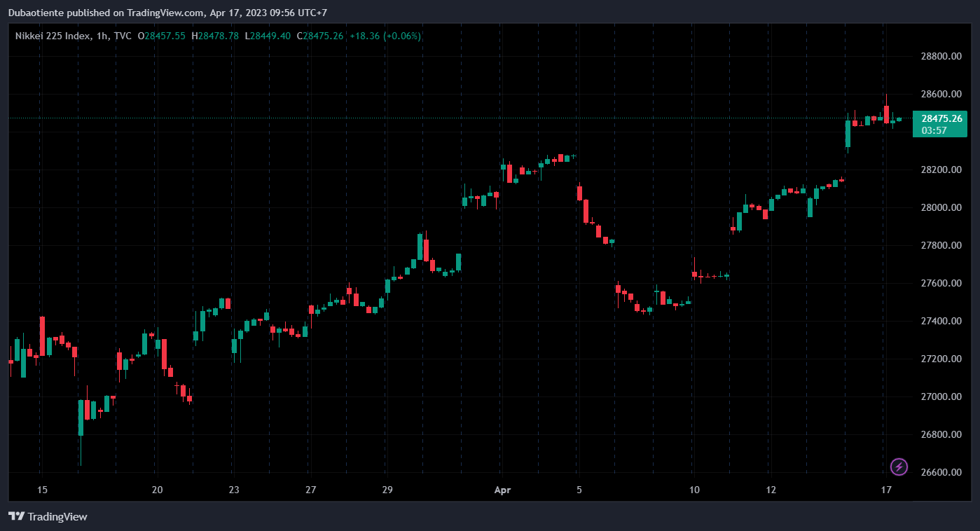Image resolution: width=980 pixels, height=531 pixels.
Task: Click the 15 date label on time axis
Action: [41, 490]
